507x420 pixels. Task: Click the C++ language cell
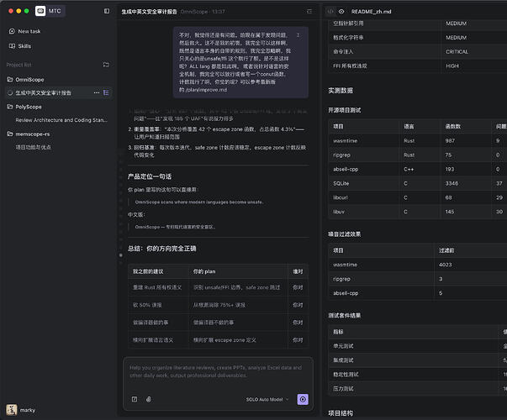point(409,170)
